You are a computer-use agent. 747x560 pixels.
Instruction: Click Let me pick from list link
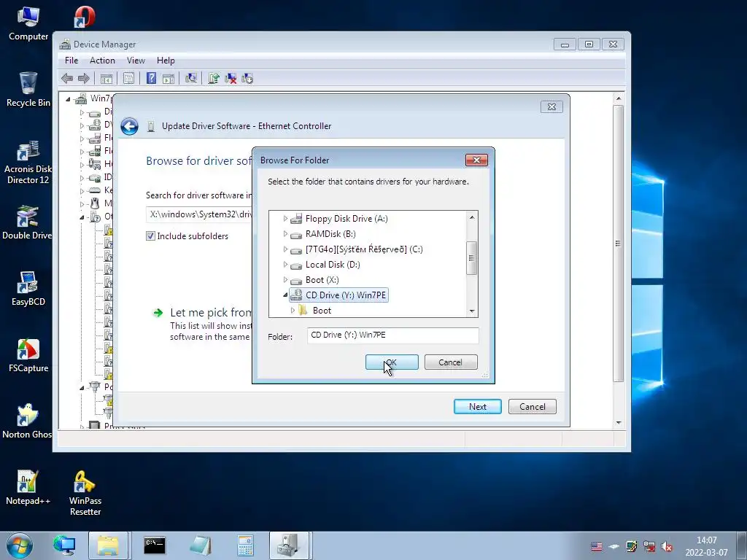(211, 312)
